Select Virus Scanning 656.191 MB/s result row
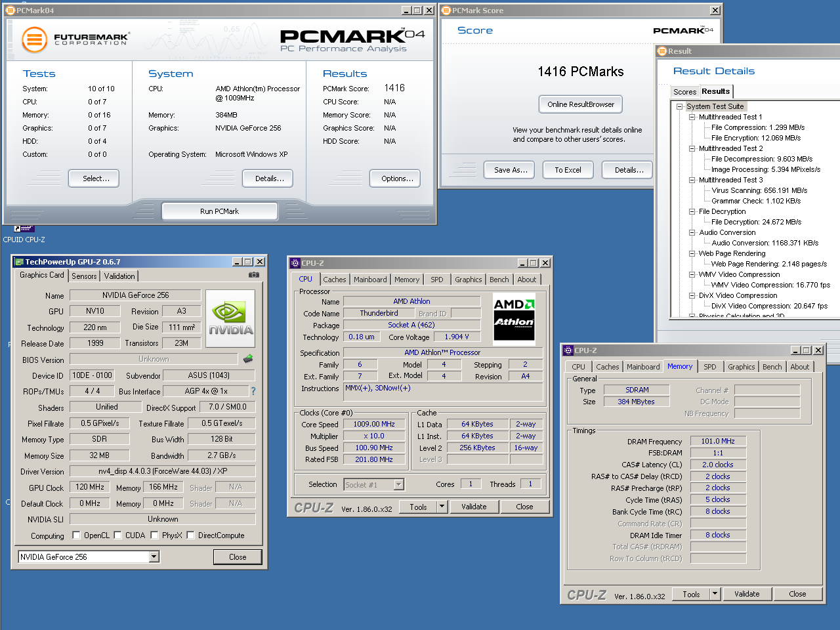This screenshot has height=630, width=840. coord(759,190)
